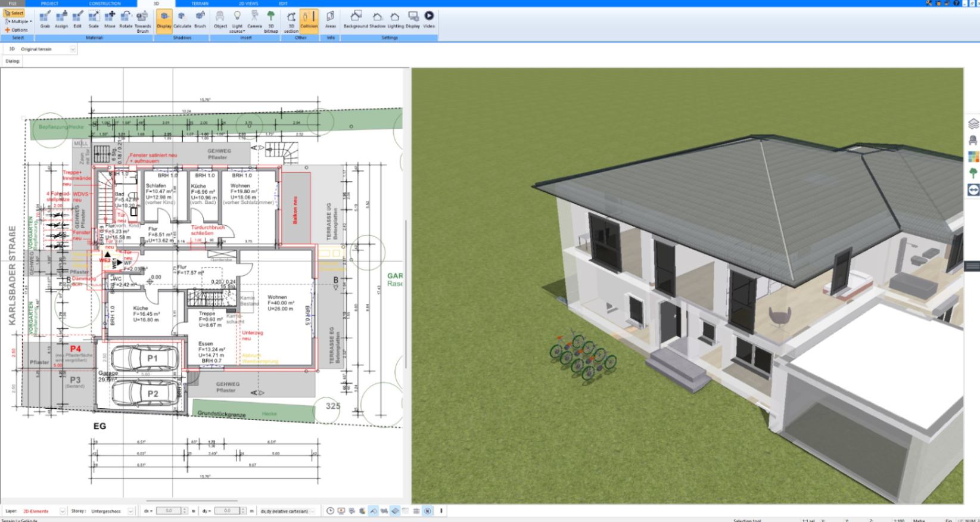The height and width of the screenshot is (522, 980).
Task: Choose the Assign material tool
Action: [61, 20]
